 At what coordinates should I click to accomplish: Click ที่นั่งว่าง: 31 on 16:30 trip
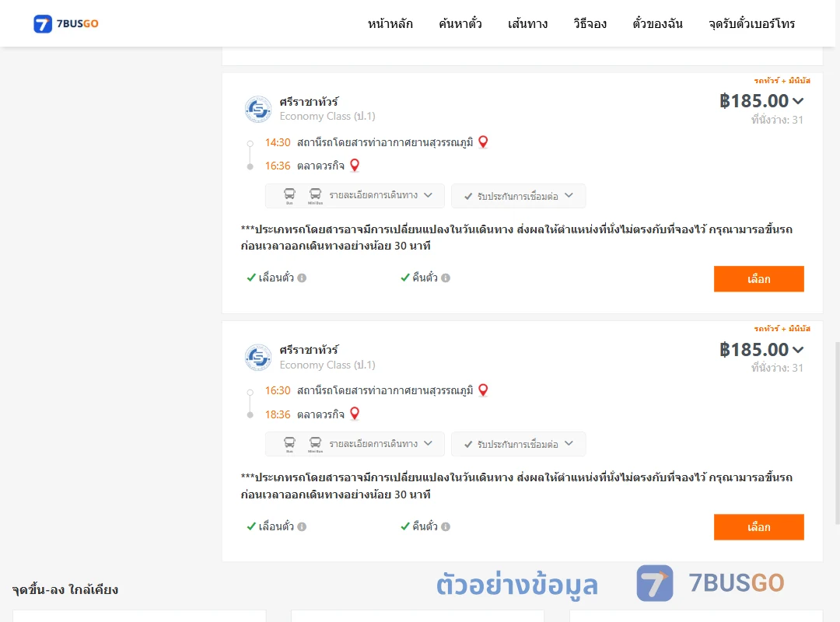777,368
